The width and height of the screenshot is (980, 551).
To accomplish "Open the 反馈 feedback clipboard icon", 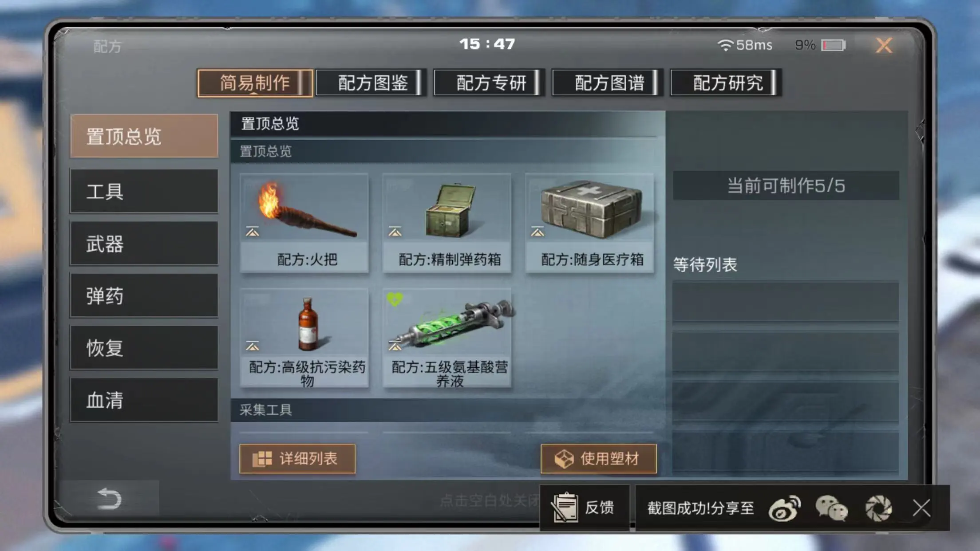I will tap(564, 508).
